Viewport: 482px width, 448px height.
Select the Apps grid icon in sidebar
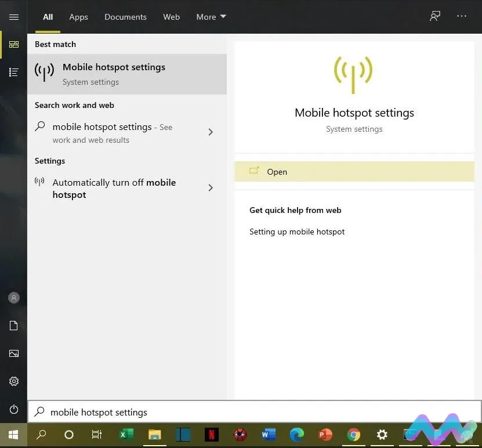point(13,44)
